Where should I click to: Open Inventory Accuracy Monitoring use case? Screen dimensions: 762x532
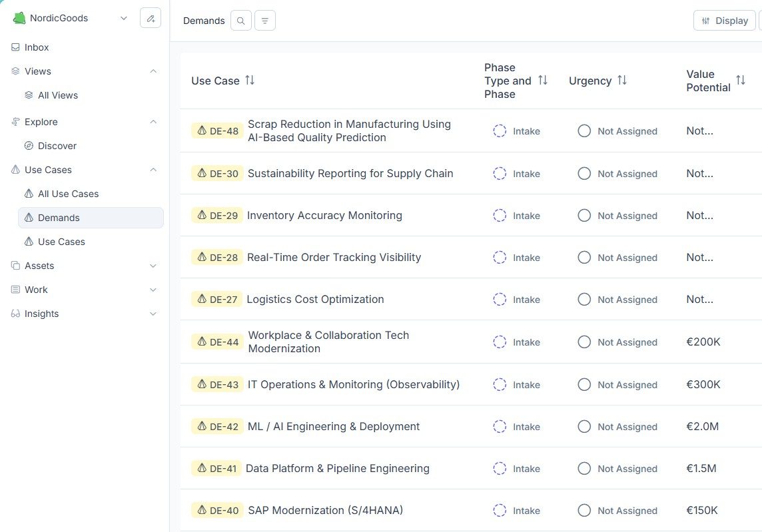(x=324, y=215)
